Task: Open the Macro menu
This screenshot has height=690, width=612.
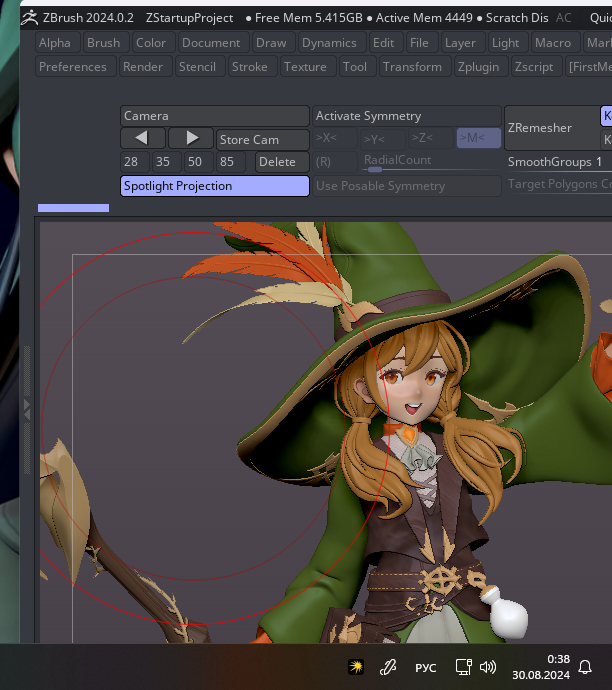Action: coord(553,43)
